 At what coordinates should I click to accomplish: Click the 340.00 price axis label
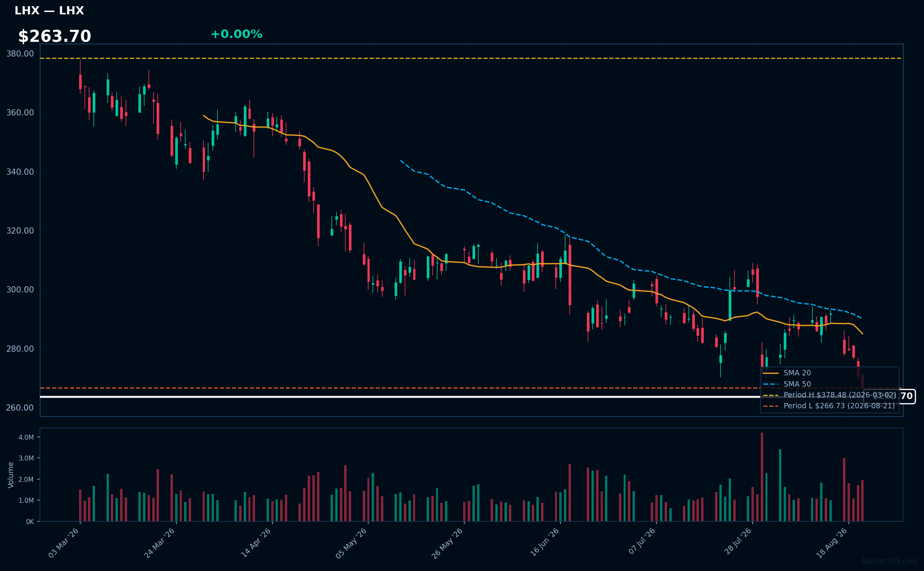[20, 172]
